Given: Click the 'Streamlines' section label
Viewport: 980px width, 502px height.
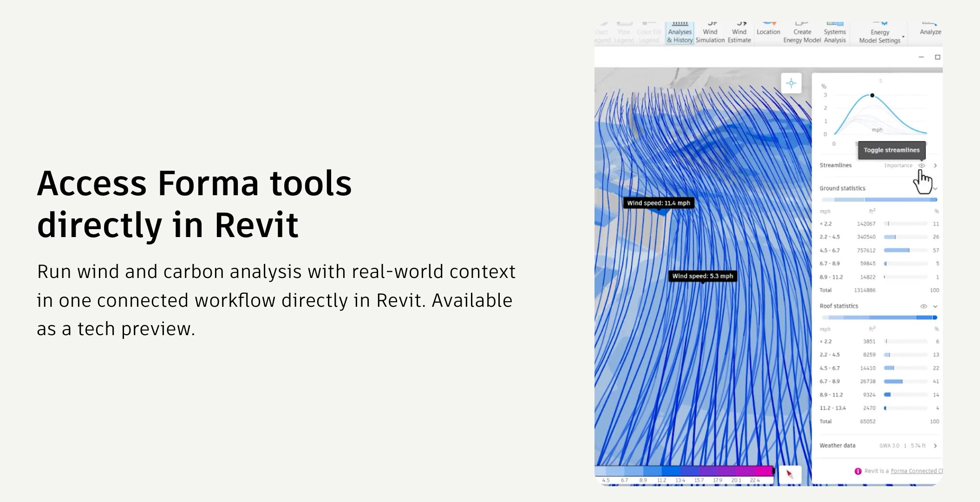Looking at the screenshot, I should (x=836, y=165).
